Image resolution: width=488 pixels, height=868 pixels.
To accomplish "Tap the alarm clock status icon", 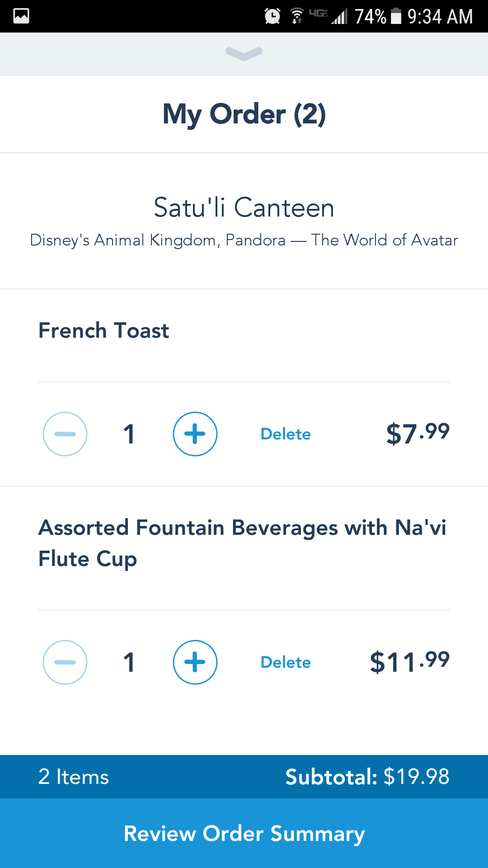I will (x=272, y=16).
